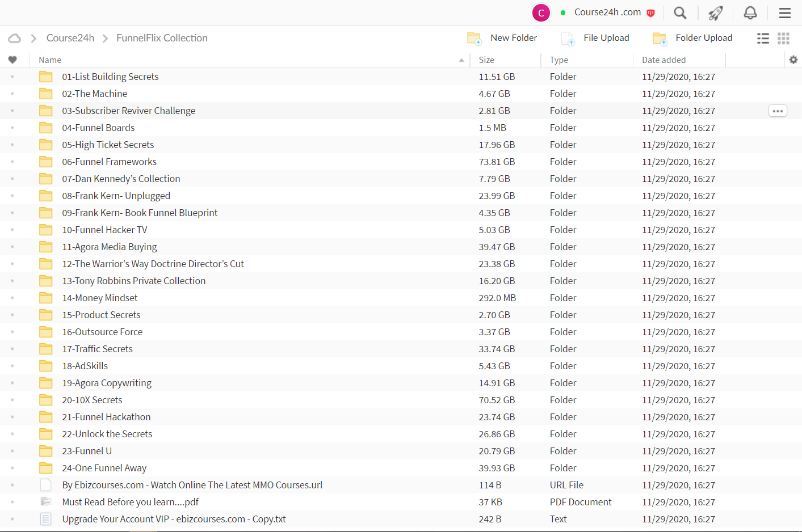Toggle favourite dot for 14-Money Mindset

[12, 298]
